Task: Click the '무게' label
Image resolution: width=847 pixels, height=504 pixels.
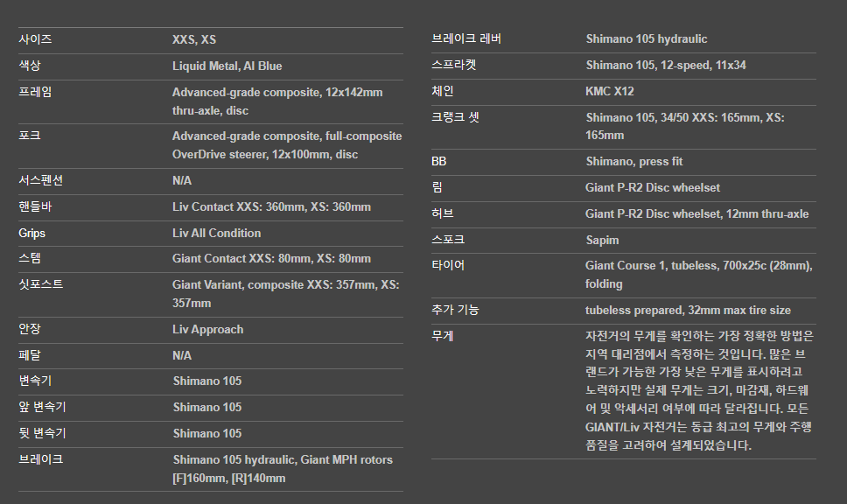Action: 443,336
